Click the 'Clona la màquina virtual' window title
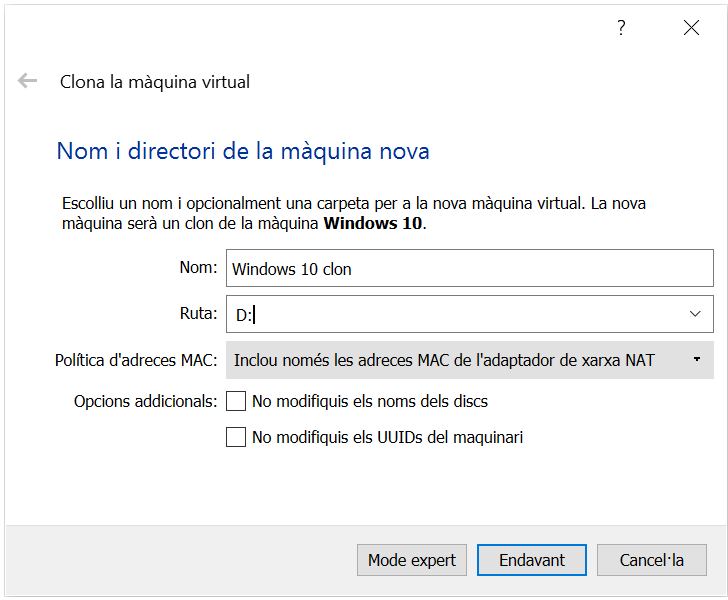The width and height of the screenshot is (728, 600). coord(155,82)
